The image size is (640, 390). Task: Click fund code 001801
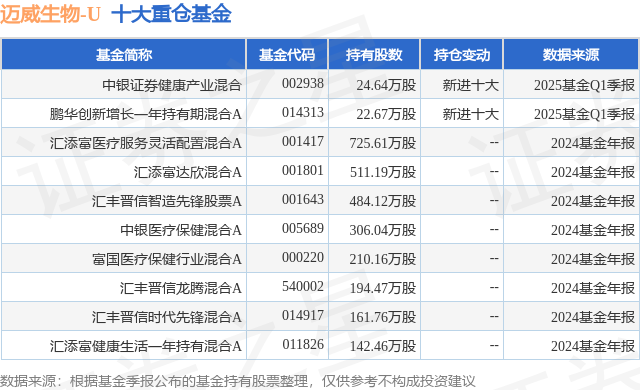pyautogui.click(x=303, y=170)
